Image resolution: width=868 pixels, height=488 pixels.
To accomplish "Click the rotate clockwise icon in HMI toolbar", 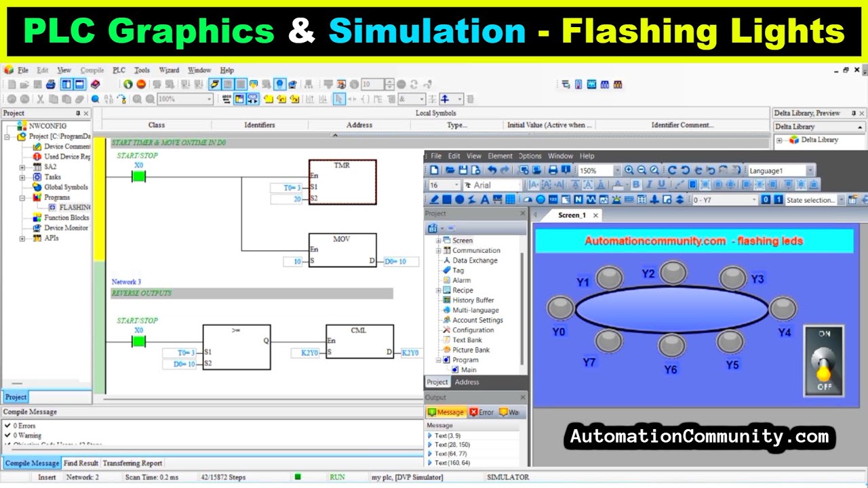I will (x=672, y=170).
